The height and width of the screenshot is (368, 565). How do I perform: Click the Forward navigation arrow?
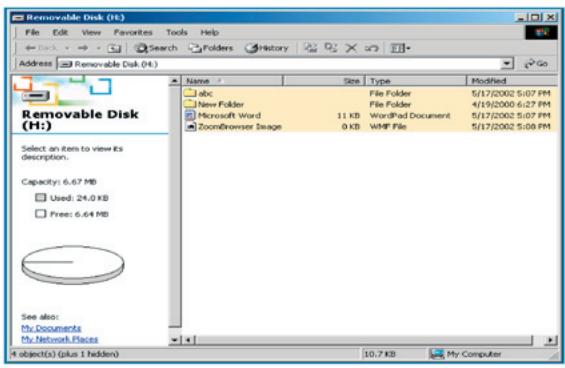[x=83, y=48]
